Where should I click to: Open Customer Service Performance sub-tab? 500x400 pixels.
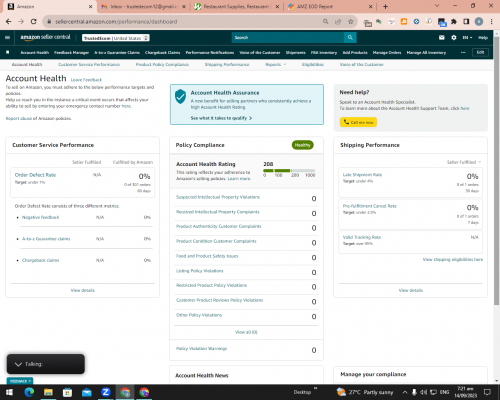pos(89,64)
